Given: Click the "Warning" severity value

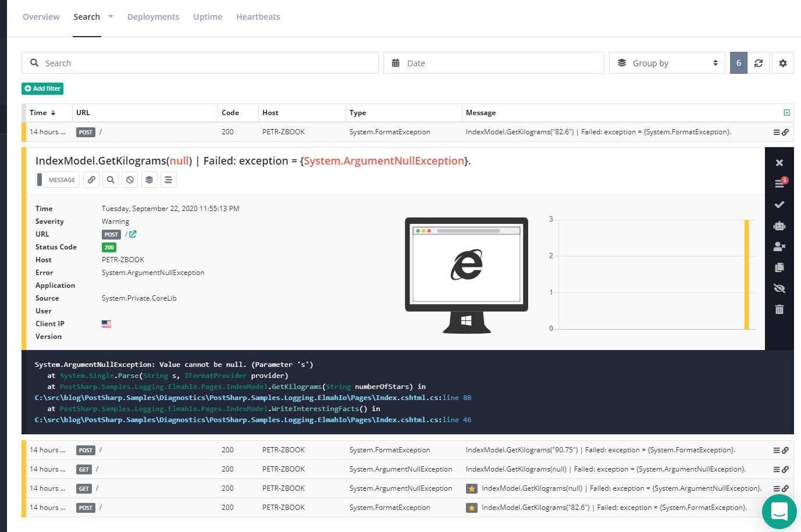Looking at the screenshot, I should tap(116, 222).
